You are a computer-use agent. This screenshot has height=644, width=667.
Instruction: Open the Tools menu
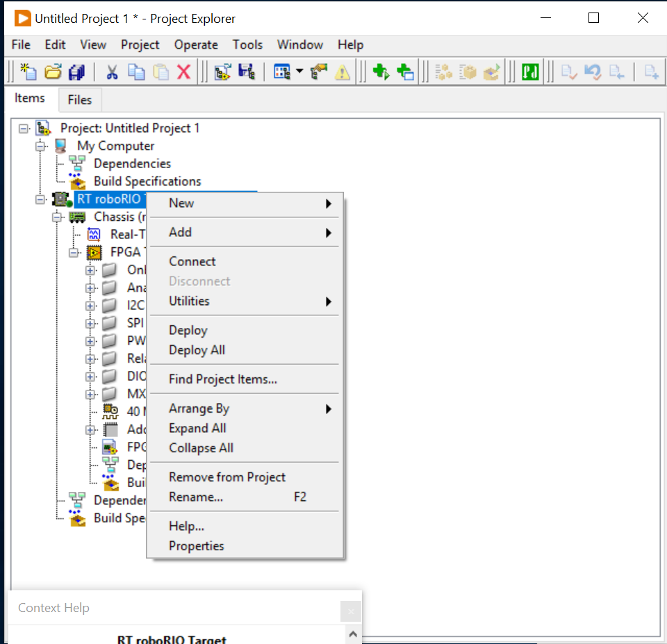[x=247, y=44]
